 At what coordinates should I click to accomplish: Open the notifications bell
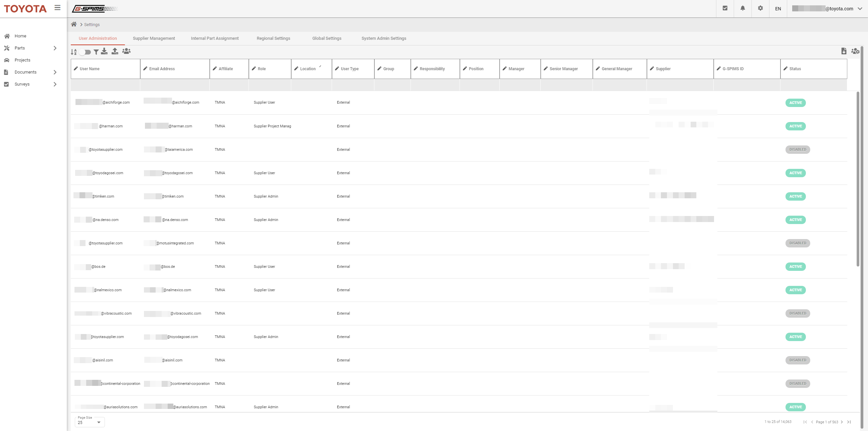743,8
